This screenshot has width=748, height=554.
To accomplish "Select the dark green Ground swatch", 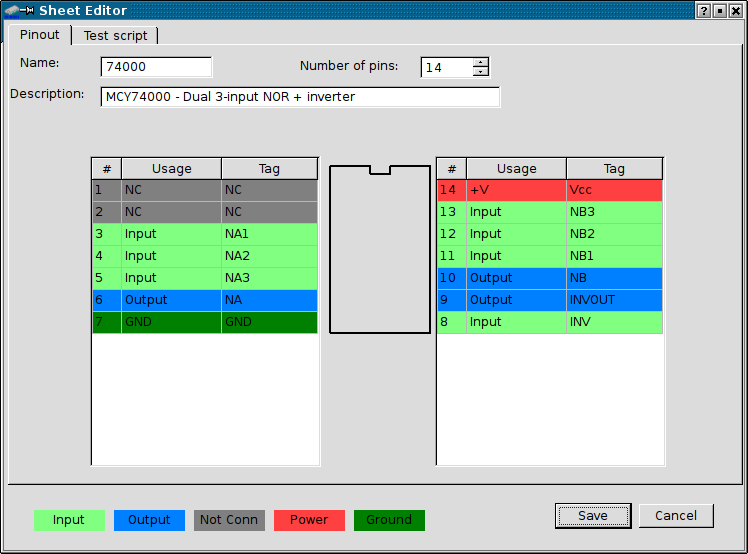I will coord(389,520).
